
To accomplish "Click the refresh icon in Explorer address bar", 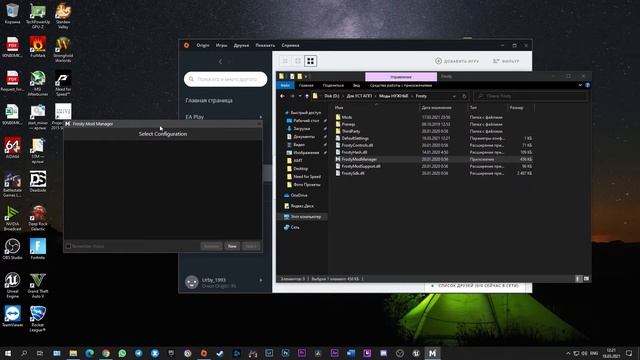I will pos(464,96).
